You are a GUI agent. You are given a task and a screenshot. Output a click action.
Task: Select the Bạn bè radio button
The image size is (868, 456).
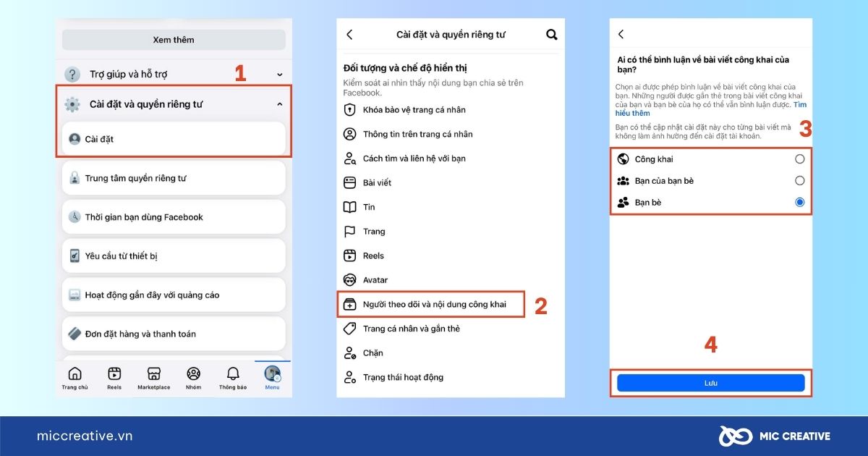pos(799,203)
